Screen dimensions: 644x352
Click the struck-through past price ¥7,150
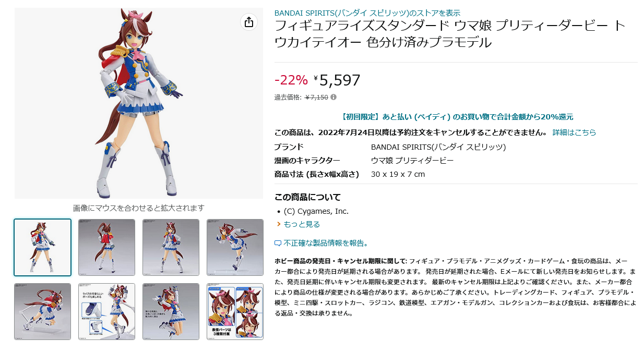tap(316, 97)
